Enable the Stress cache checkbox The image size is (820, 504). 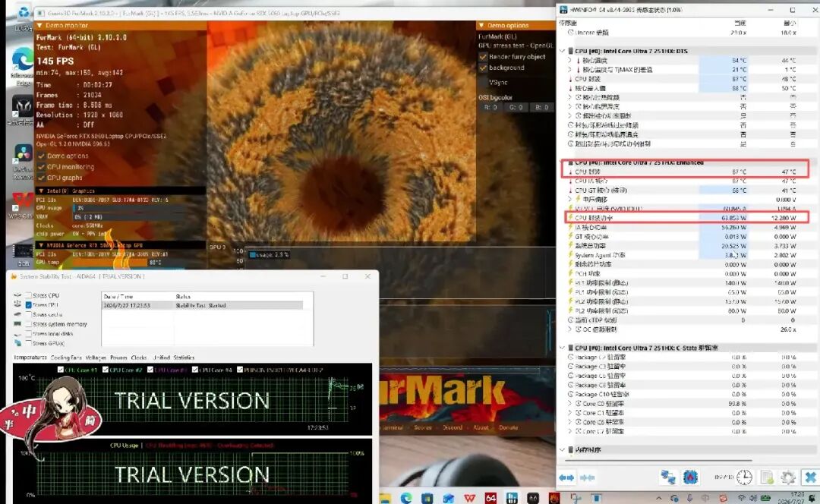(29, 314)
